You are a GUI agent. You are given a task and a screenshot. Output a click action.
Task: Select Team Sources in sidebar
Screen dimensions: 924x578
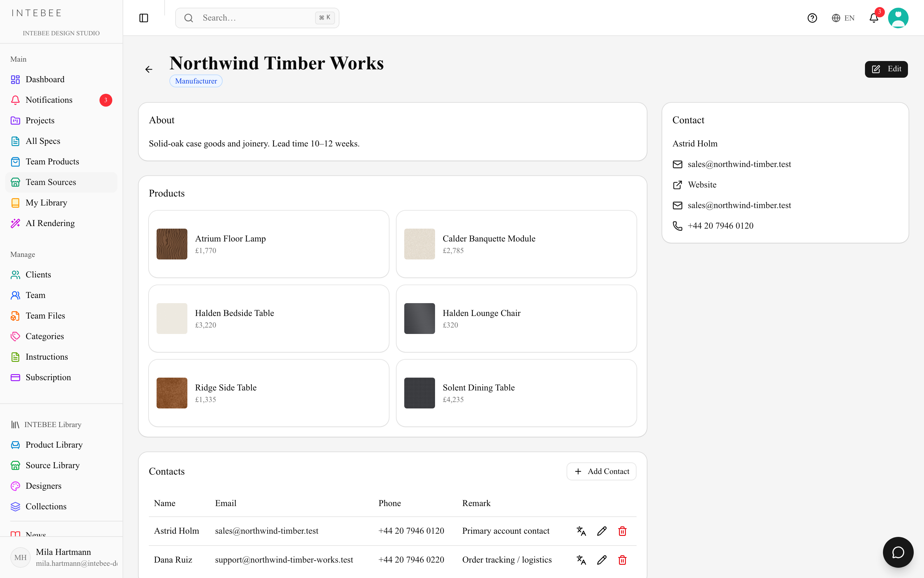(61, 182)
